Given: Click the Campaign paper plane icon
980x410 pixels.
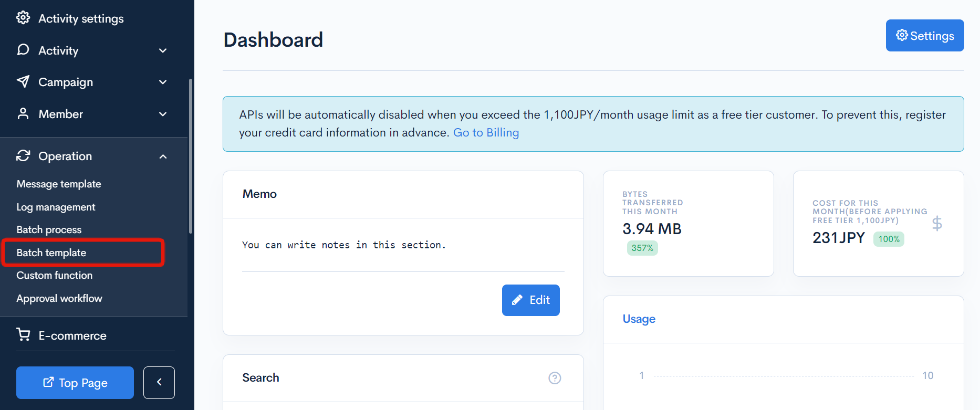Looking at the screenshot, I should point(24,81).
